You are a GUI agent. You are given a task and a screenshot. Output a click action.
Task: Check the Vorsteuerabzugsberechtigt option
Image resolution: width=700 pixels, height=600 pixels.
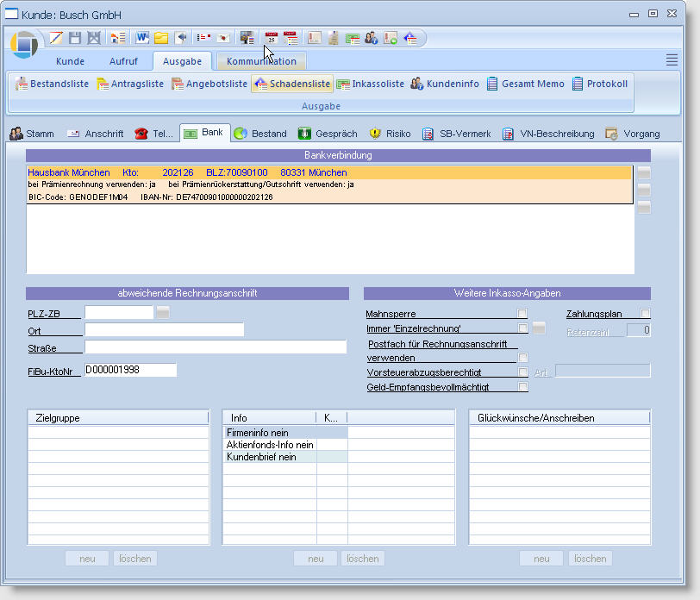[522, 372]
